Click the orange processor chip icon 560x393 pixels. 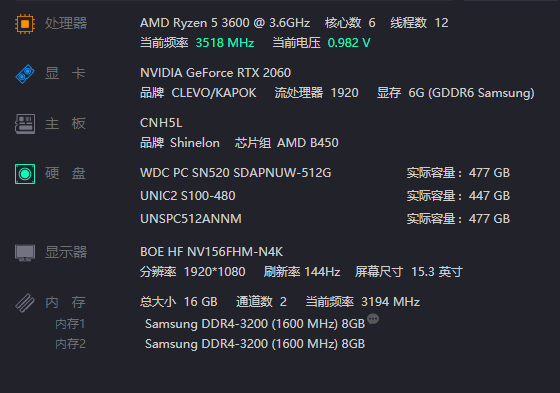coord(25,24)
